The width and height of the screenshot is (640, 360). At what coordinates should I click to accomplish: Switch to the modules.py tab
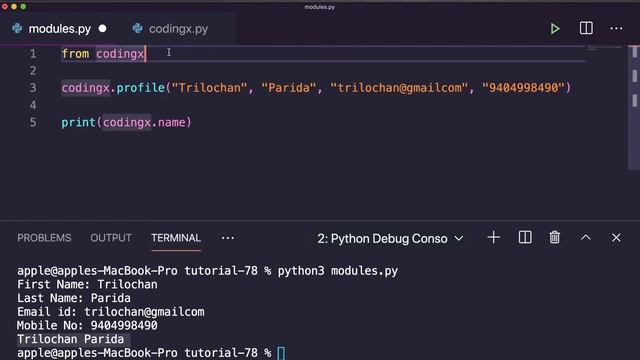tap(60, 29)
